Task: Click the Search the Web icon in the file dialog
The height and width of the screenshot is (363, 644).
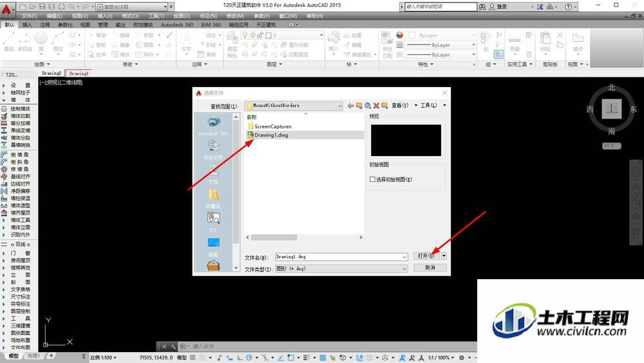Action: coord(368,106)
